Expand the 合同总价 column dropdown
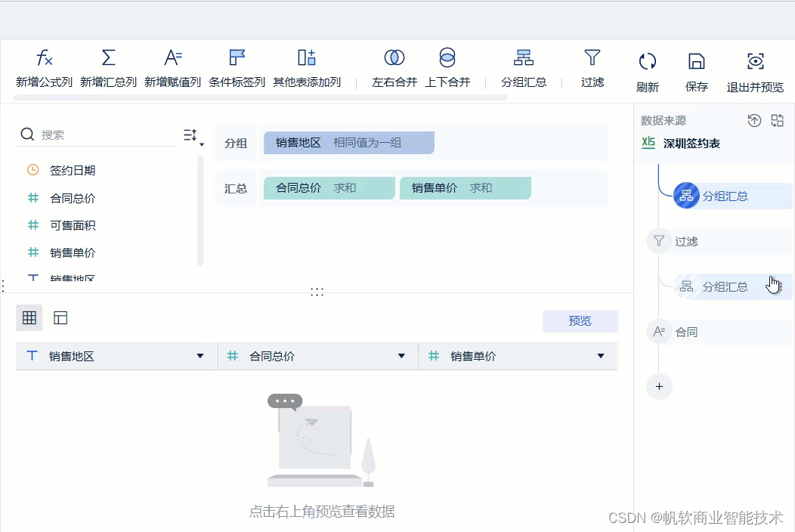795x532 pixels. pyautogui.click(x=401, y=355)
